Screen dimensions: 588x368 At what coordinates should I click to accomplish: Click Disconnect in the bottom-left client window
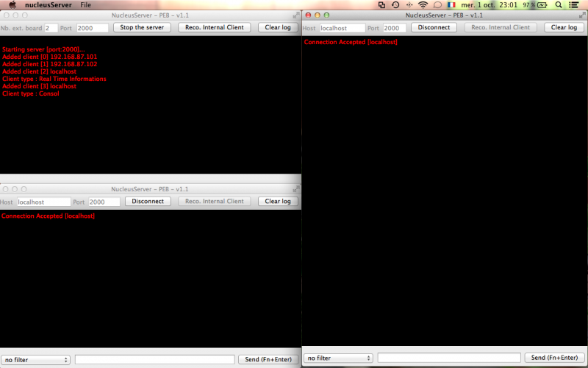(x=148, y=201)
